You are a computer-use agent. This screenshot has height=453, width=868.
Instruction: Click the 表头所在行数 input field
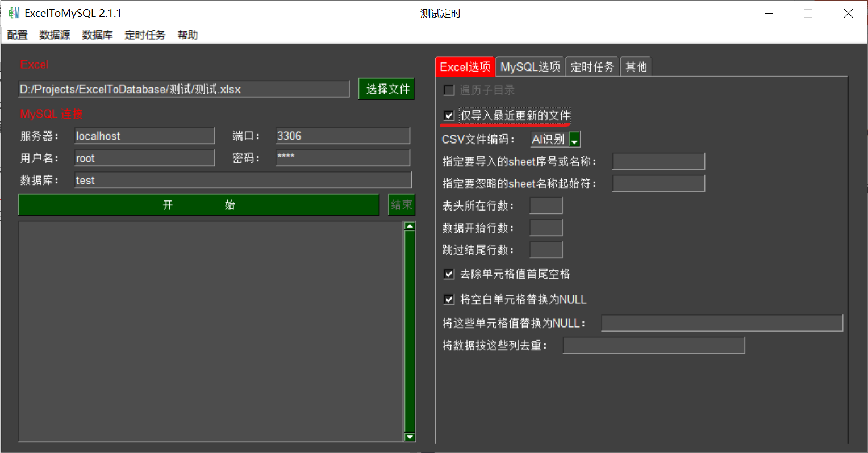(x=546, y=205)
